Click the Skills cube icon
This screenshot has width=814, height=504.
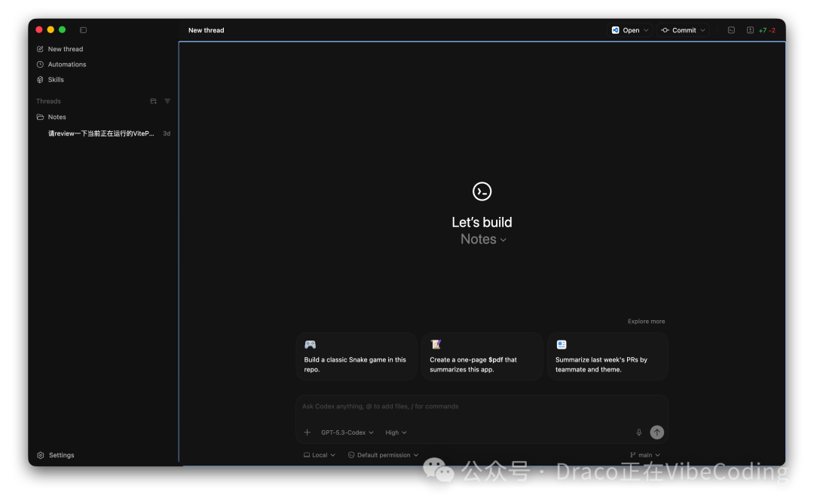(40, 79)
